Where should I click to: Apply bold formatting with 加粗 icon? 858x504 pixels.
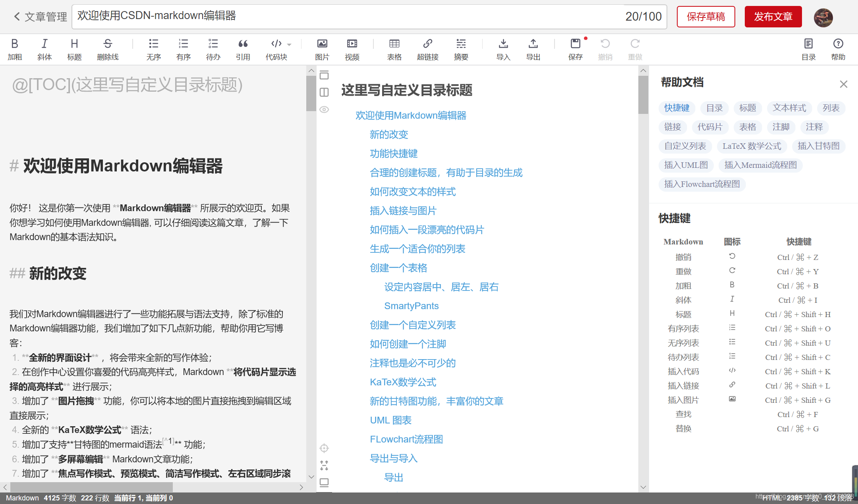tap(15, 49)
